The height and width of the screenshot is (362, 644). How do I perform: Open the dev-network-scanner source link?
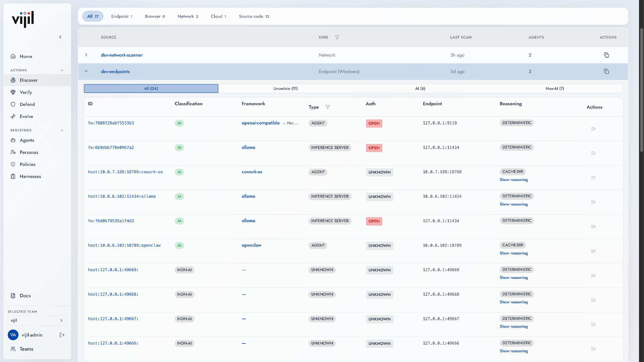coord(122,55)
